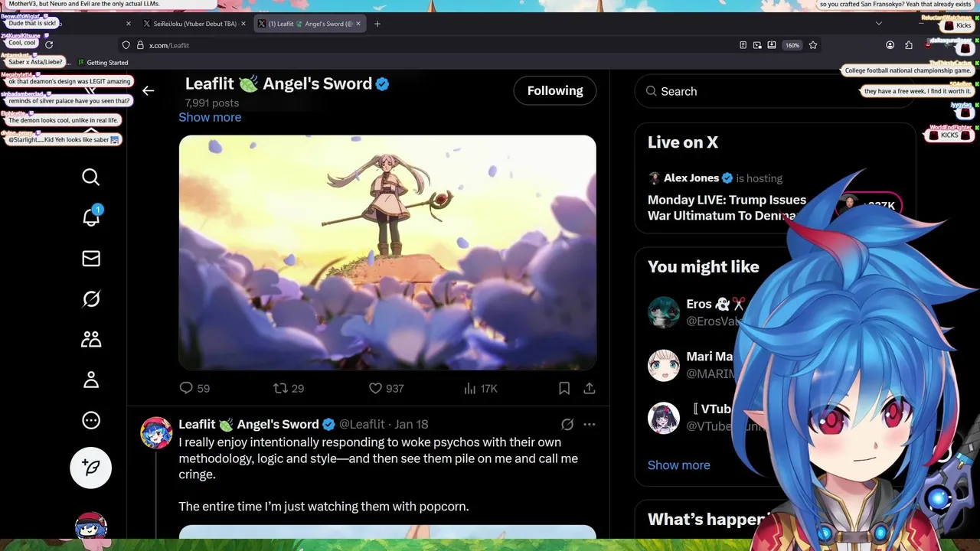Switch to SeiReiJoku browser tab
Screen dimensions: 980x551
194,24
